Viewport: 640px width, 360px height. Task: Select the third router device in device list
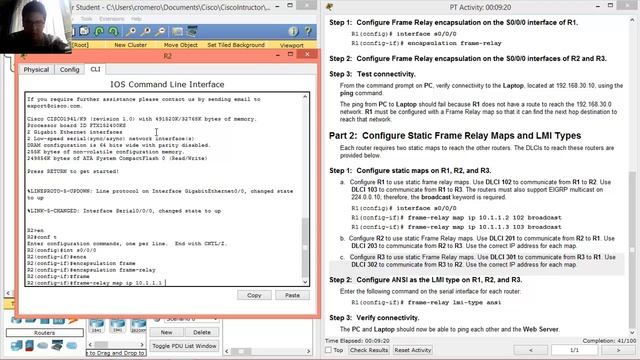tap(138, 326)
